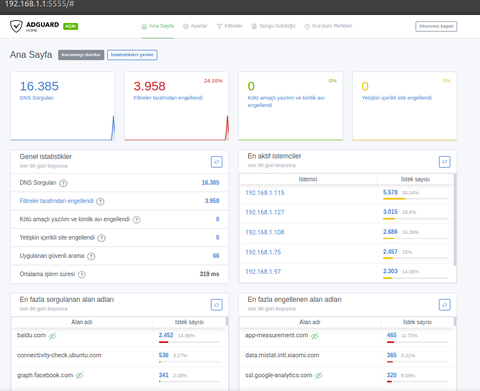Click tracker eye icon beside graph.facebook.com

click(79, 376)
